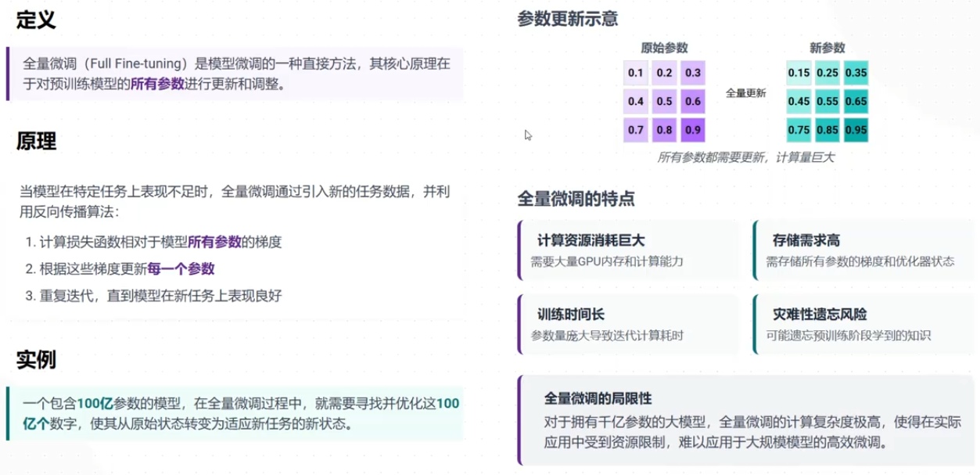Click the text 需要大量GPU内存和计算能力
This screenshot has width=980, height=475.
tap(607, 261)
